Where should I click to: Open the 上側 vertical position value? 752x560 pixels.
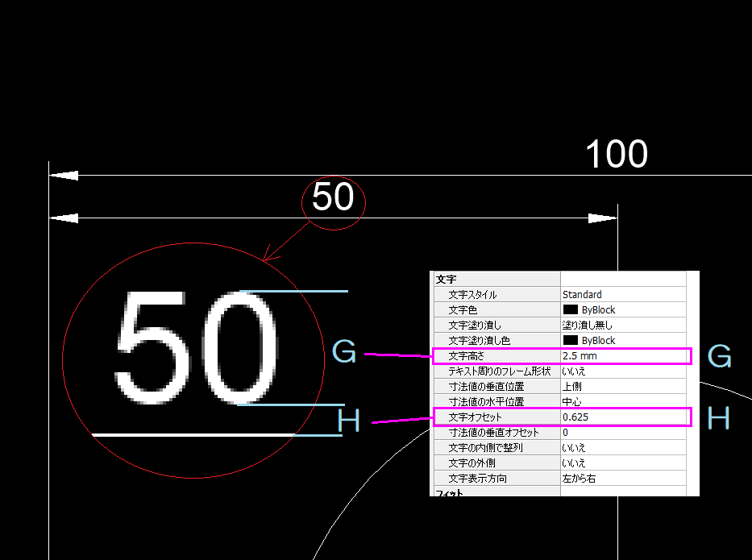click(571, 387)
